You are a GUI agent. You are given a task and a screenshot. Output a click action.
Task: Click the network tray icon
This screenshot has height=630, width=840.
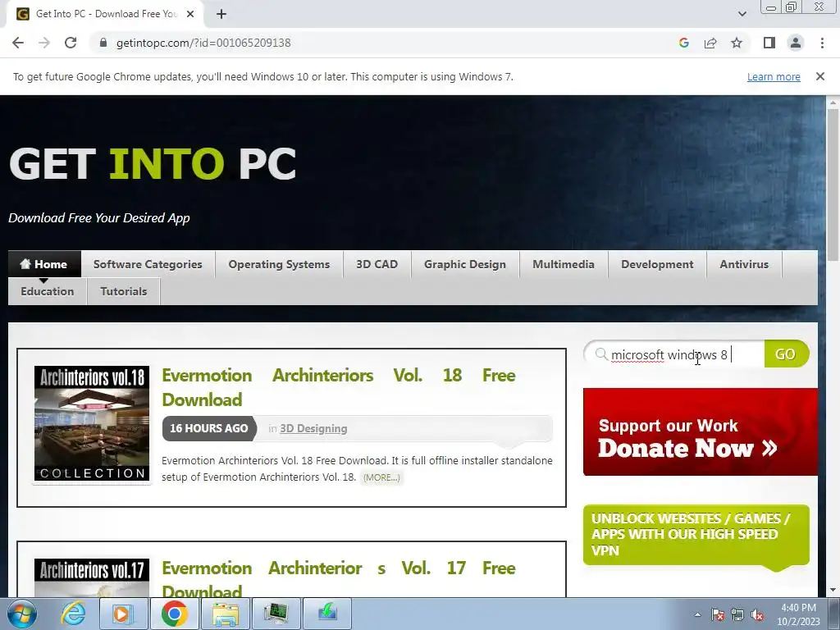click(x=737, y=614)
